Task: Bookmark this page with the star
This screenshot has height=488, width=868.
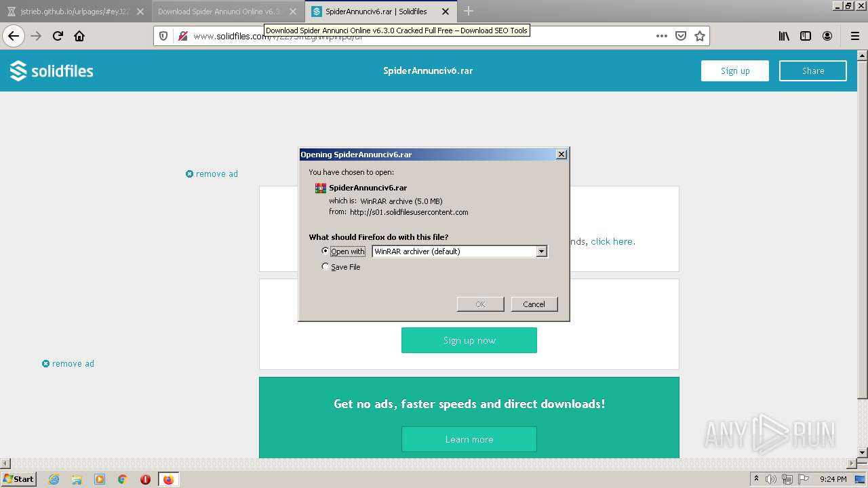Action: point(700,36)
